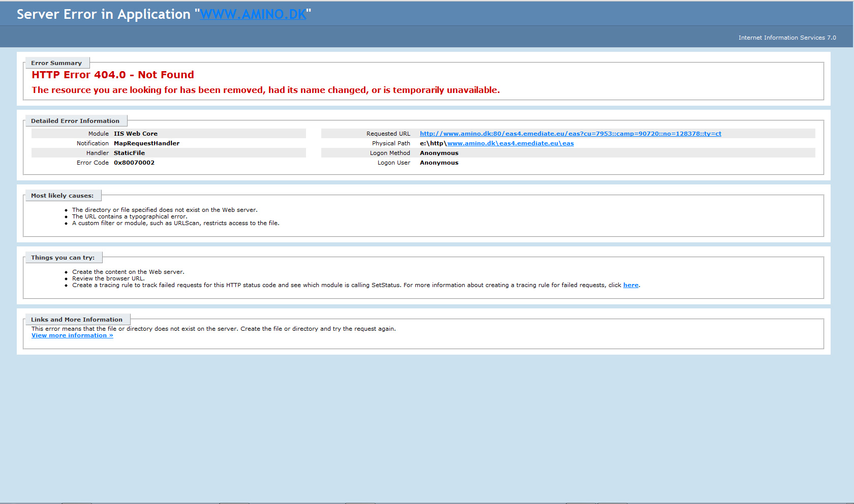Viewport: 854px width, 504px height.
Task: Open 'View more information »' link
Action: [x=72, y=335]
